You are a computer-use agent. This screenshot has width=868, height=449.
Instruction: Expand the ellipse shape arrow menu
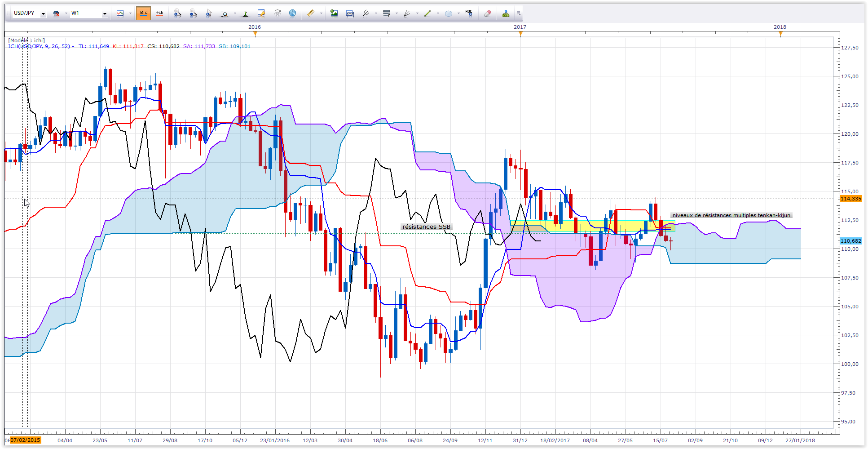pos(458,13)
